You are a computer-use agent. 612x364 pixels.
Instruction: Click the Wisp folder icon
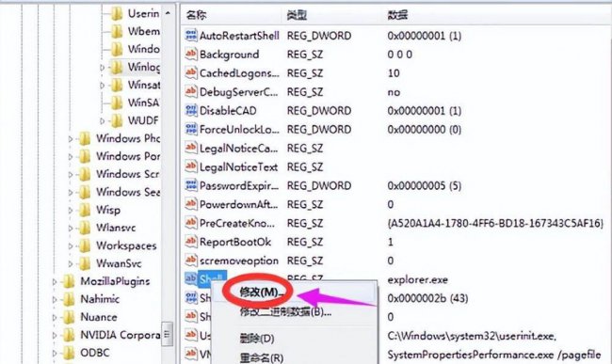(x=85, y=210)
